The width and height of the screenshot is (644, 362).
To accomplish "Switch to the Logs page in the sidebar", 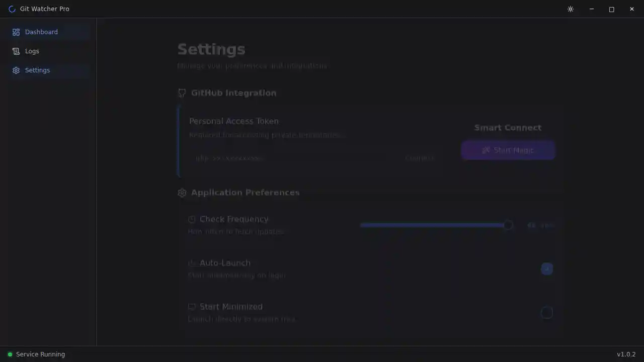I will tap(32, 51).
